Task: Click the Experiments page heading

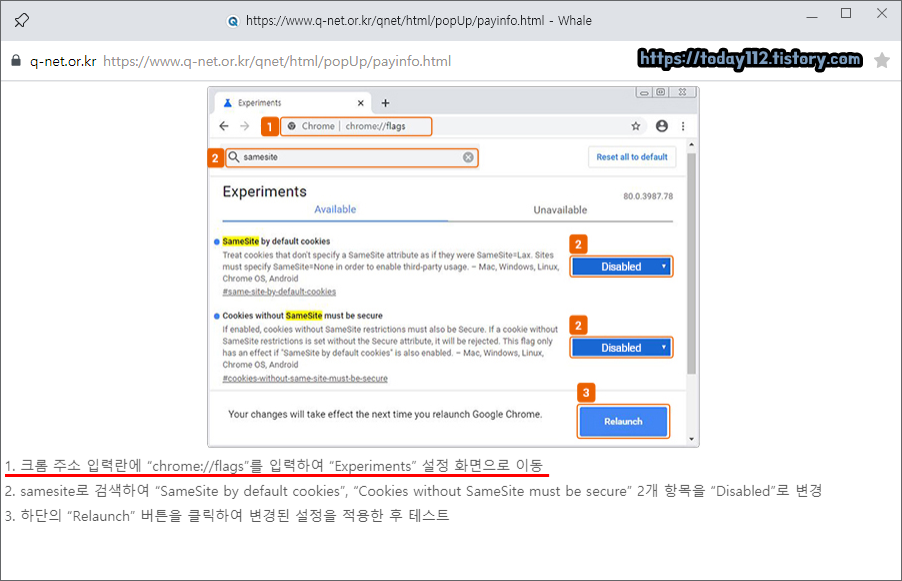Action: tap(265, 192)
